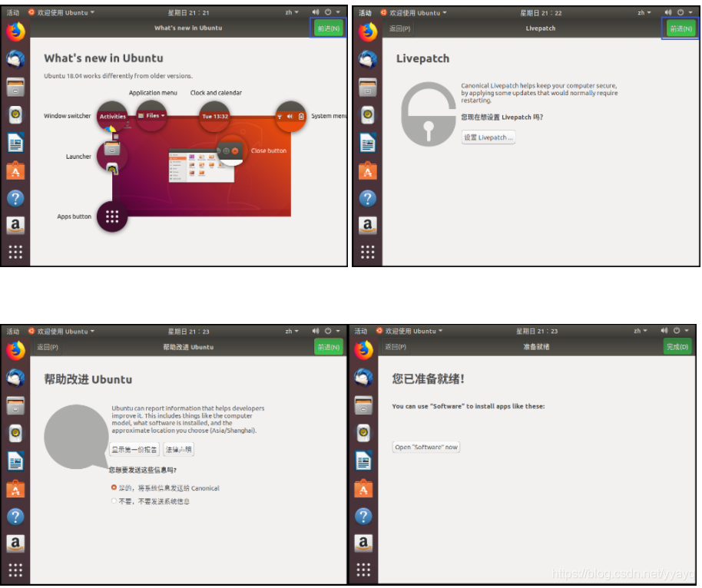Expand 欢迎使用 Ubuntu app menu in 准备就绪 screen
The width and height of the screenshot is (702, 588).
tap(409, 331)
